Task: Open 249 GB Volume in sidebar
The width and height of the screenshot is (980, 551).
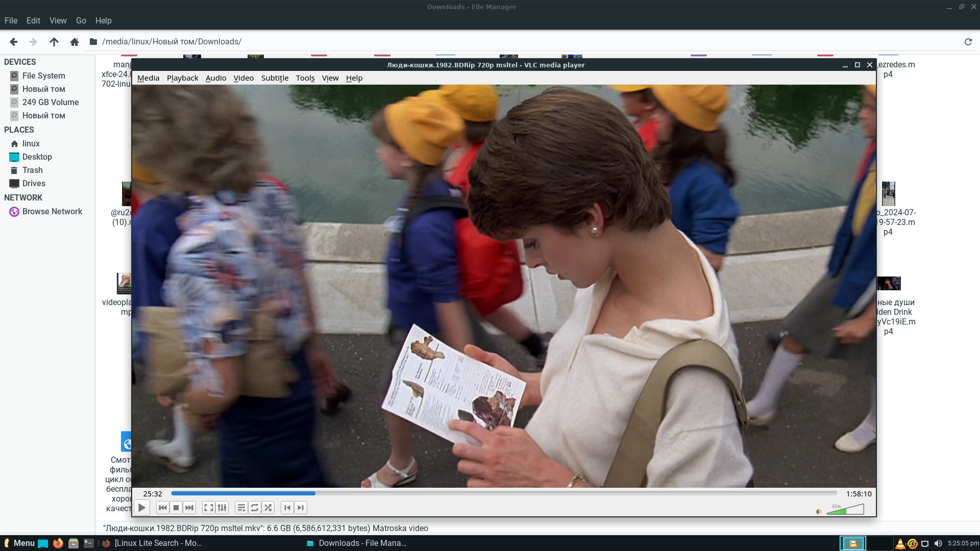Action: tap(50, 102)
